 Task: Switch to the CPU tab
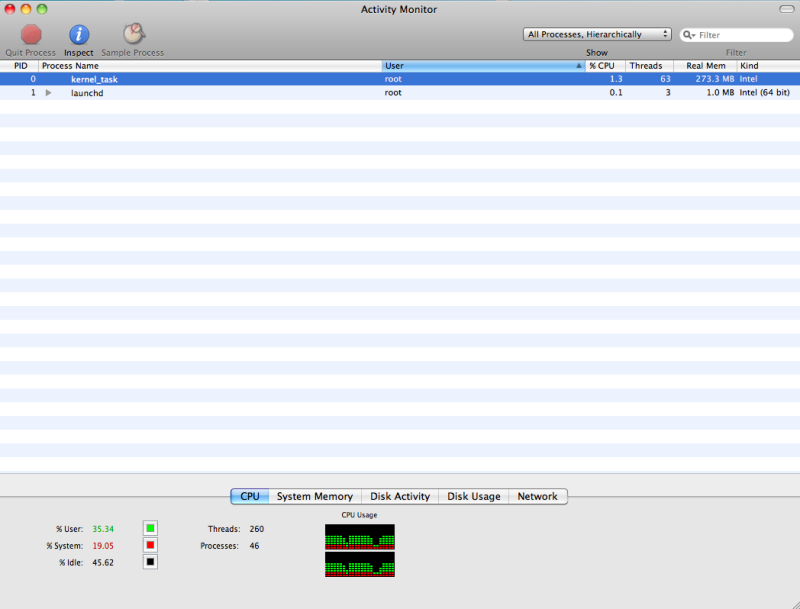pyautogui.click(x=249, y=496)
